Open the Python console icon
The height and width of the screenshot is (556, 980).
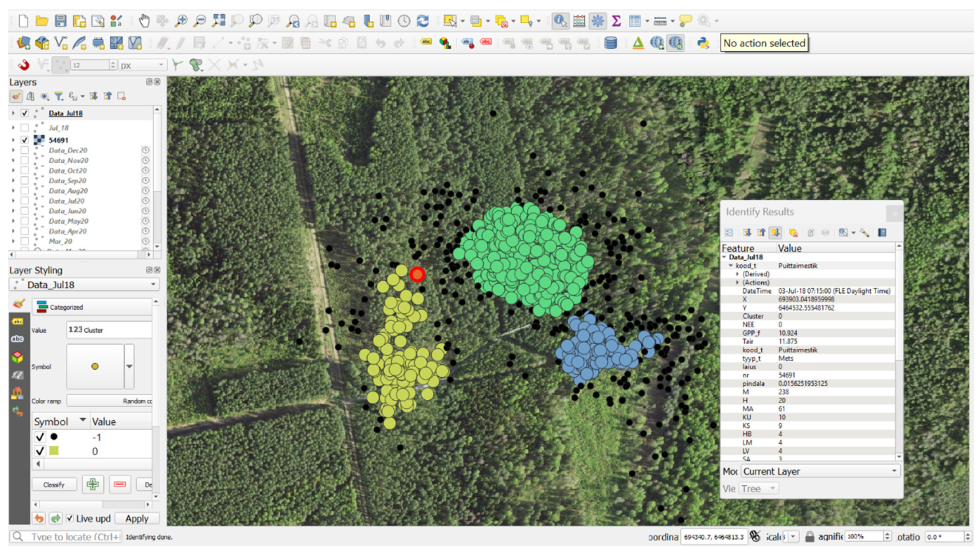pyautogui.click(x=703, y=43)
